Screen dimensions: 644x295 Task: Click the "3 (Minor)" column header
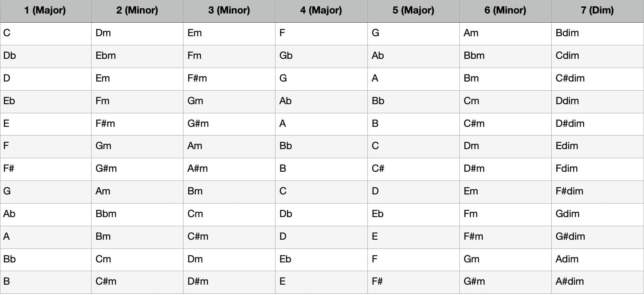pos(229,10)
